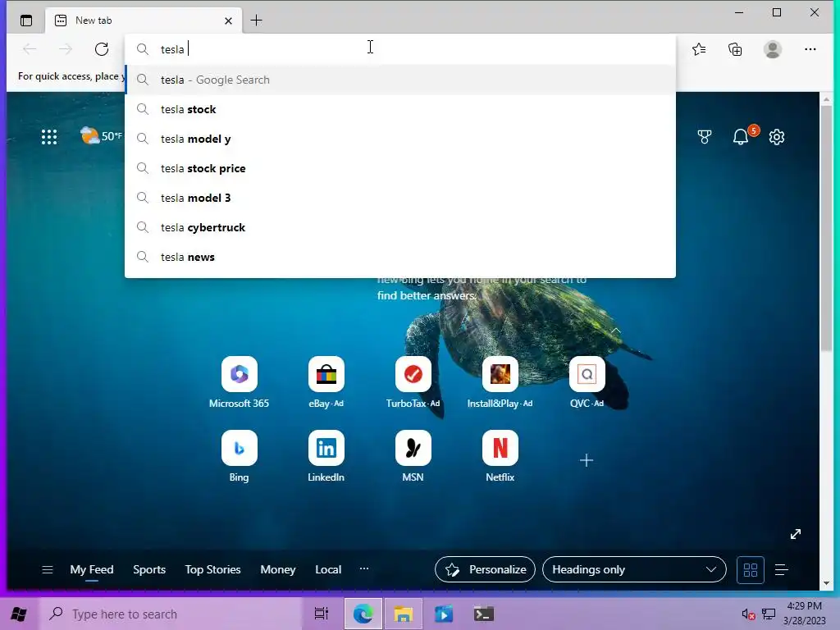Open the user profile avatar
The height and width of the screenshot is (630, 840).
click(x=772, y=49)
